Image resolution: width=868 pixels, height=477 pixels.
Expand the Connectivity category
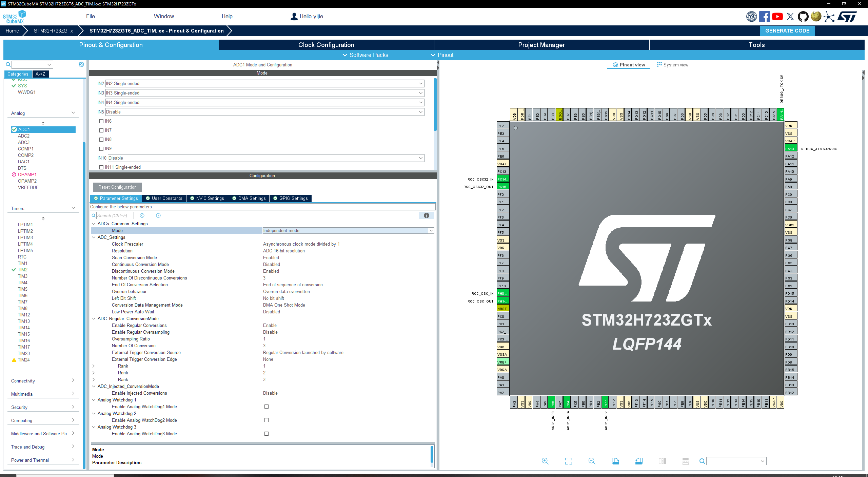click(43, 381)
